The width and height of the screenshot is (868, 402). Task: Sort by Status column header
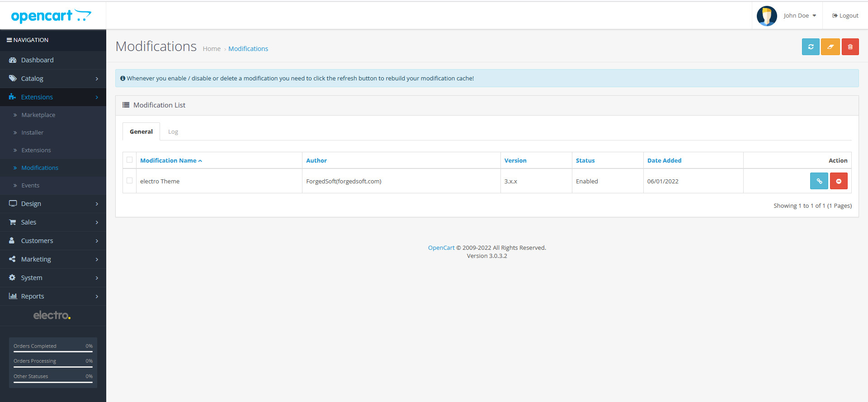click(585, 160)
